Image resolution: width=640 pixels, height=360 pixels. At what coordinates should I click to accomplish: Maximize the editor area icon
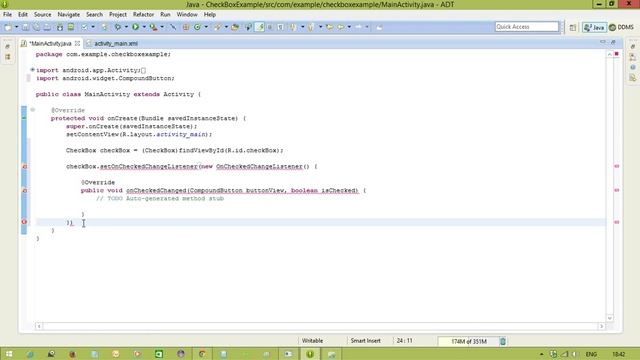coord(613,42)
